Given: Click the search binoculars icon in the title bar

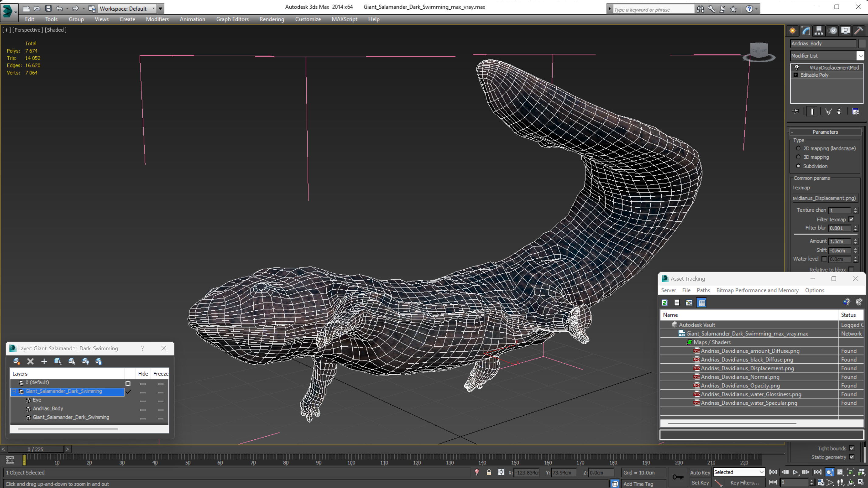Looking at the screenshot, I should coord(701,9).
